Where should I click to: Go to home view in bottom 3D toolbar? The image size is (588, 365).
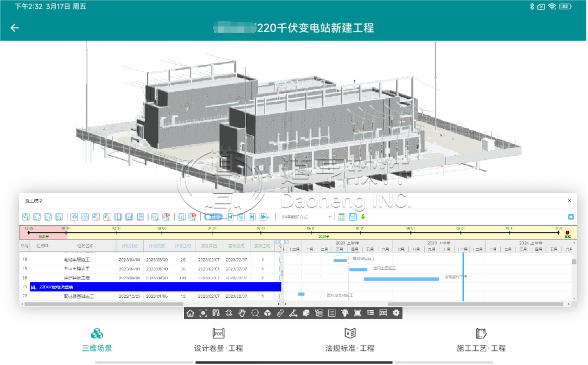190,313
